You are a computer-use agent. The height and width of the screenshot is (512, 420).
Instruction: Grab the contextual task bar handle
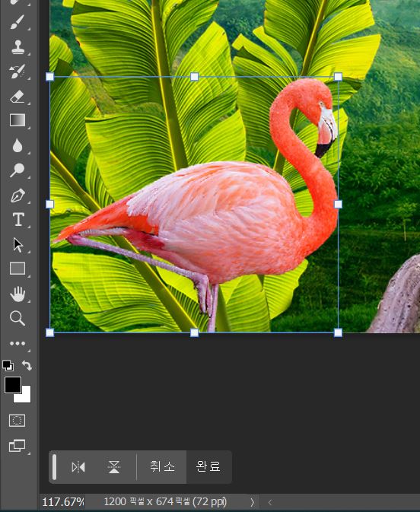(54, 467)
